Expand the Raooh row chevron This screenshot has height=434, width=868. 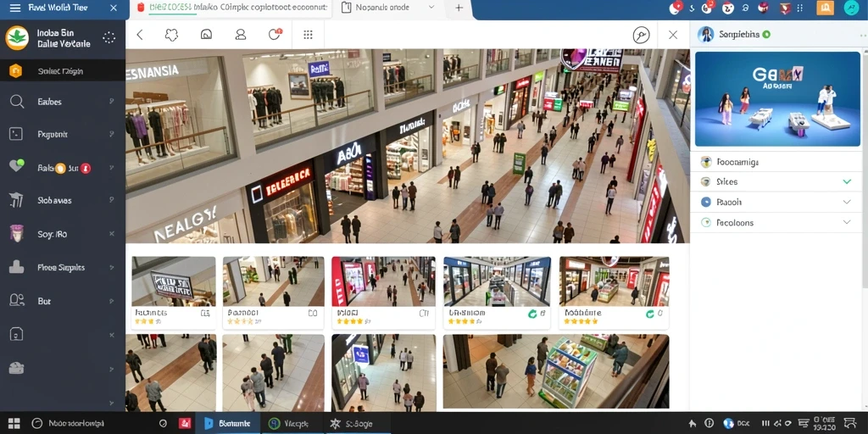pyautogui.click(x=847, y=202)
